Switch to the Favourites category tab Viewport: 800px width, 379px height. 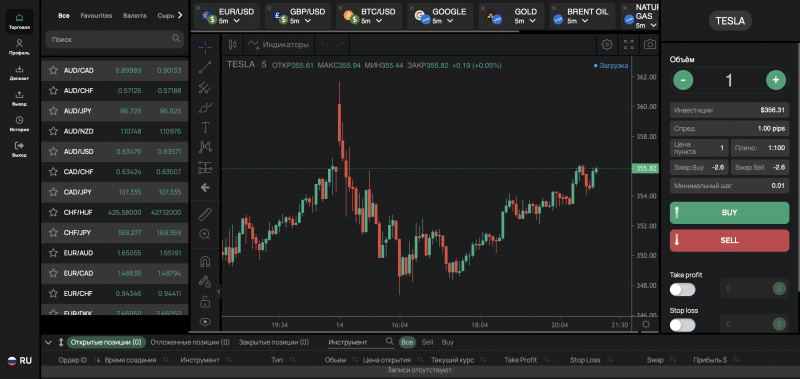pos(96,16)
